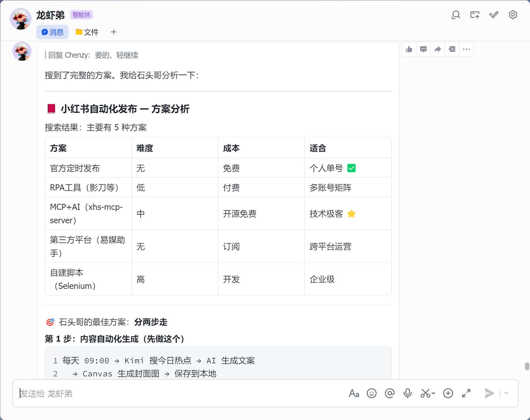Add a new tab with plus button
The height and width of the screenshot is (420, 530).
coord(114,32)
